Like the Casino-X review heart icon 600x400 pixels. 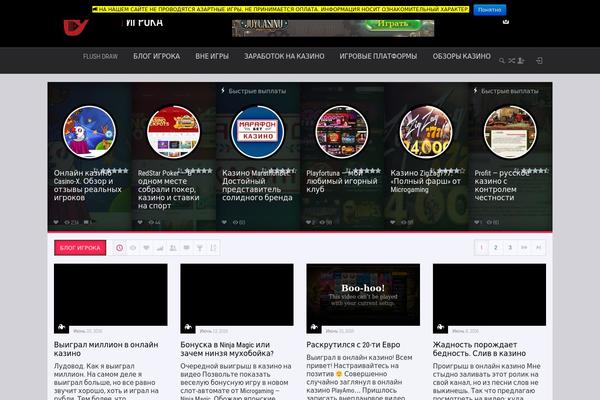(56, 222)
